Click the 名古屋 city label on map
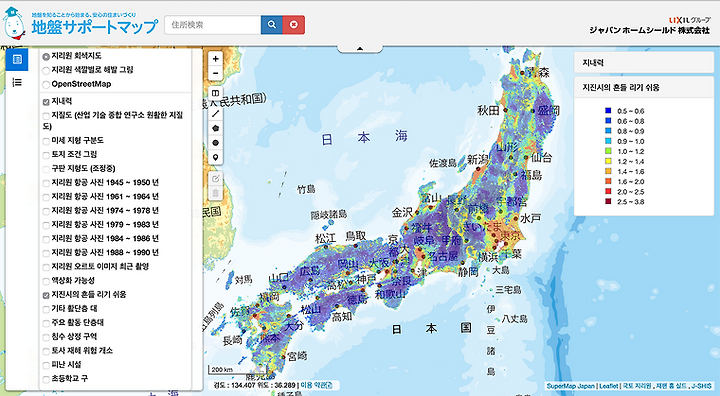The width and height of the screenshot is (720, 396). coord(443,256)
